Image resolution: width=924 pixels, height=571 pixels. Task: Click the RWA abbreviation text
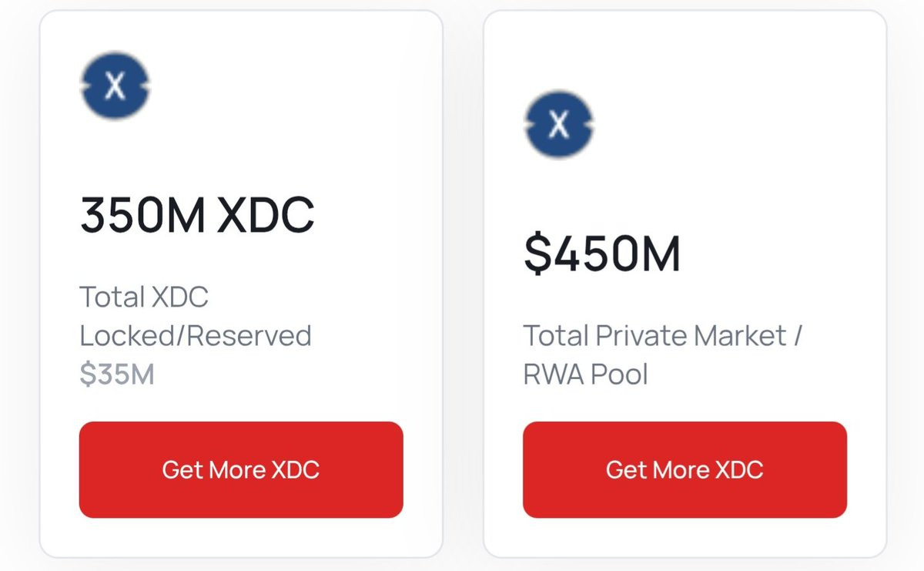552,375
